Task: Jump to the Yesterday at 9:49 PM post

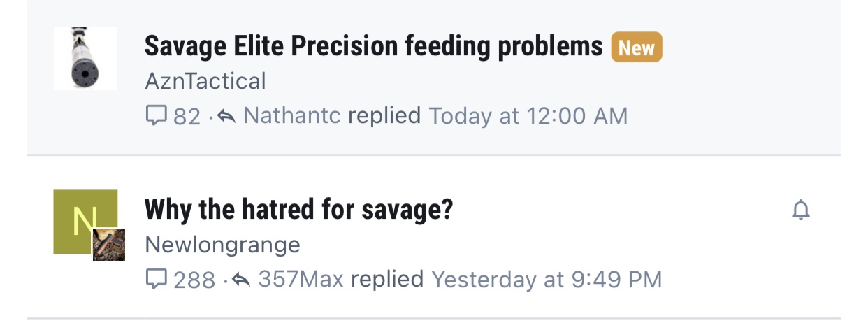Action: point(547,280)
